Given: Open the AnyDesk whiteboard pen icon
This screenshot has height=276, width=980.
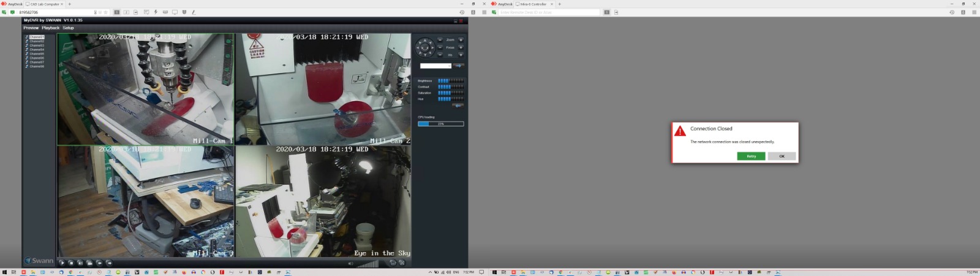Looking at the screenshot, I should (x=194, y=12).
